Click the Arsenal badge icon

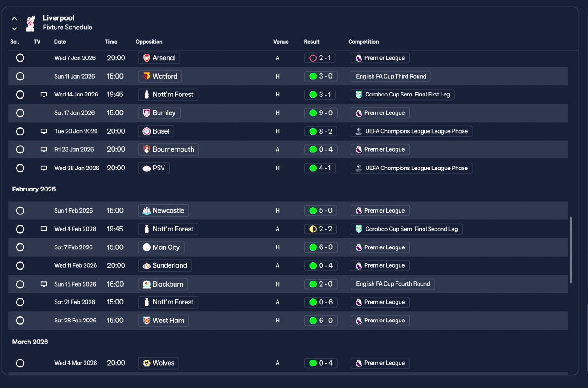click(147, 58)
